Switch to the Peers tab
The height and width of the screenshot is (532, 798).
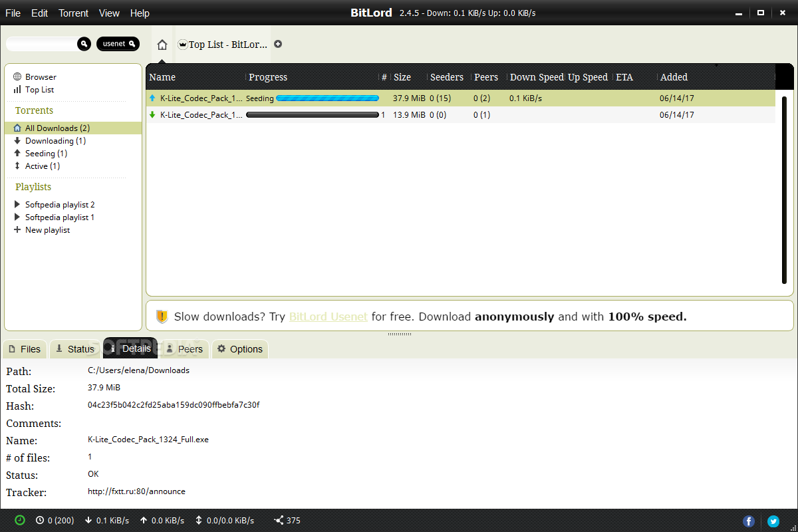click(184, 349)
